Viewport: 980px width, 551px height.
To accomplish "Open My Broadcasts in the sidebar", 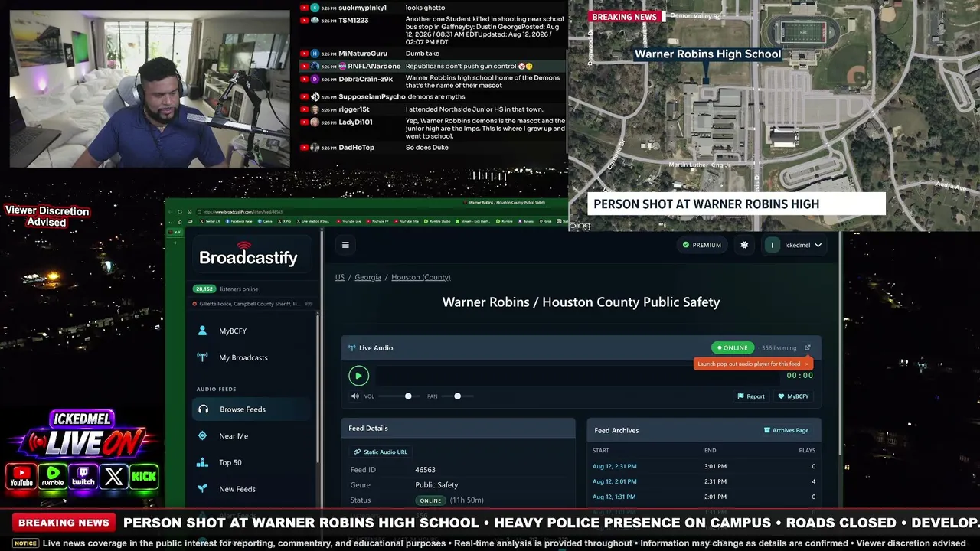I will 252,357.
